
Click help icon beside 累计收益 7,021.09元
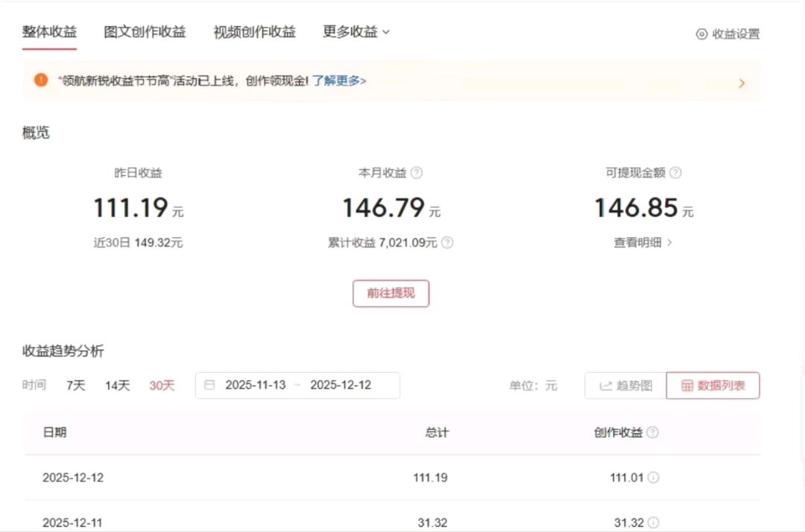click(x=447, y=243)
